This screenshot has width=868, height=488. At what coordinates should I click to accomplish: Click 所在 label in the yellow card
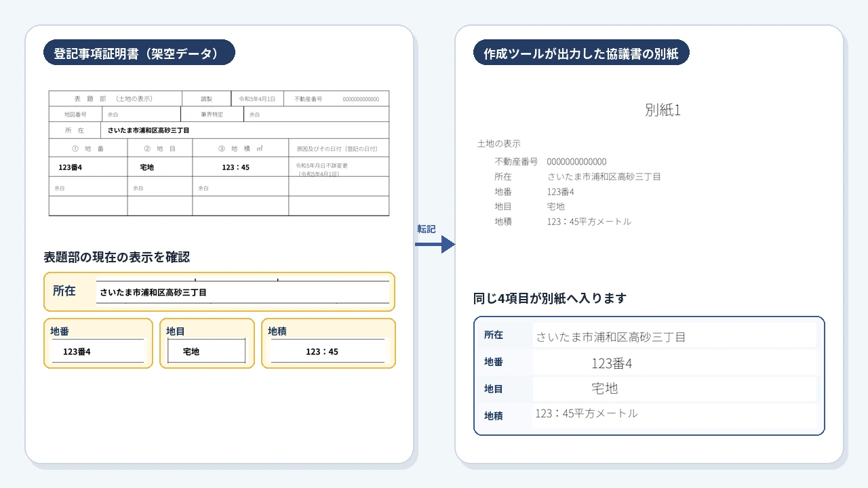(x=64, y=291)
